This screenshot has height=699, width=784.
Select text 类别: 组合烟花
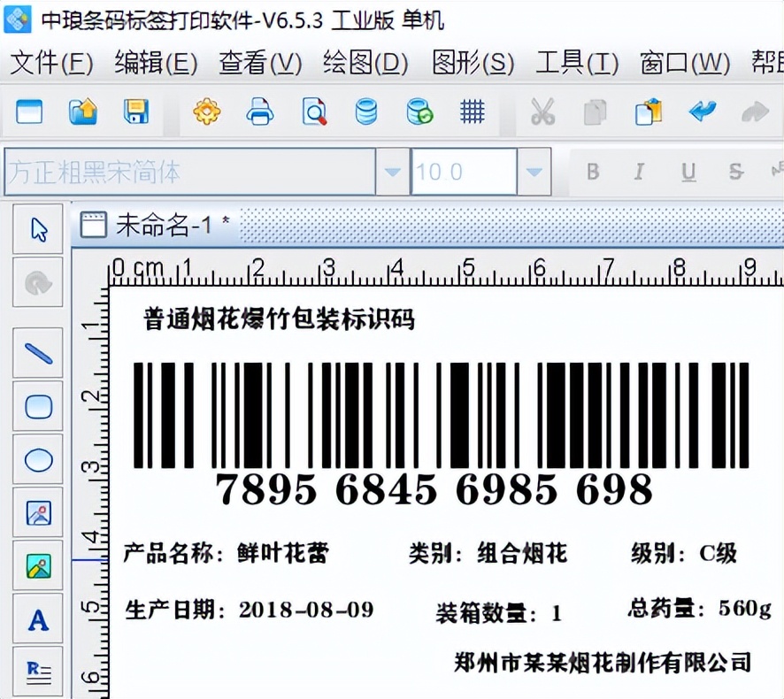tap(488, 553)
